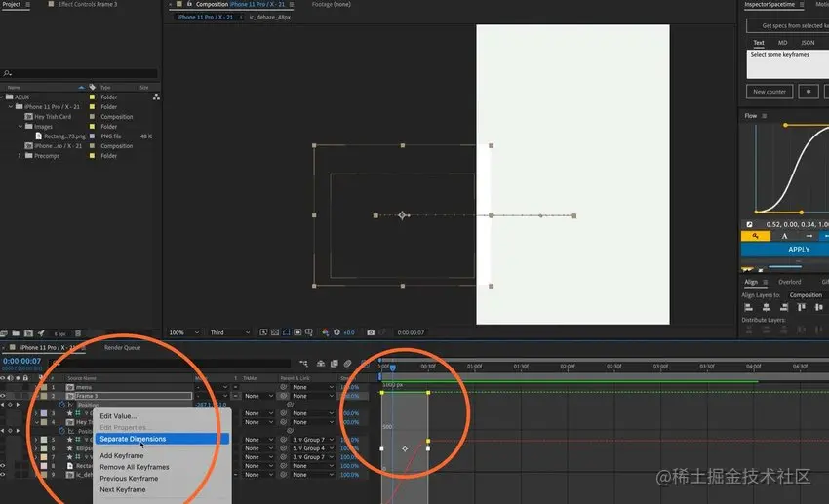
Task: Take snapshot with the camera icon
Action: (x=371, y=332)
